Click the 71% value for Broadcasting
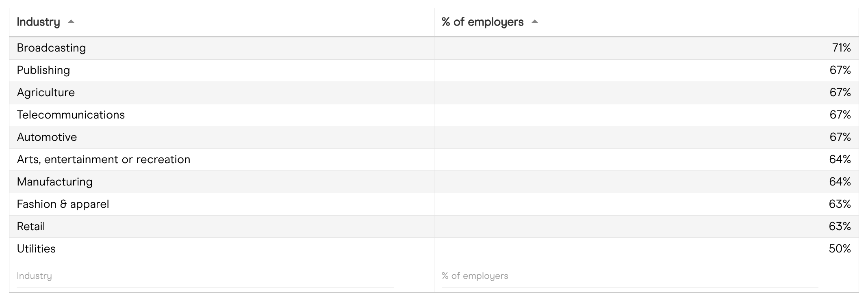The image size is (868, 302). (x=841, y=48)
